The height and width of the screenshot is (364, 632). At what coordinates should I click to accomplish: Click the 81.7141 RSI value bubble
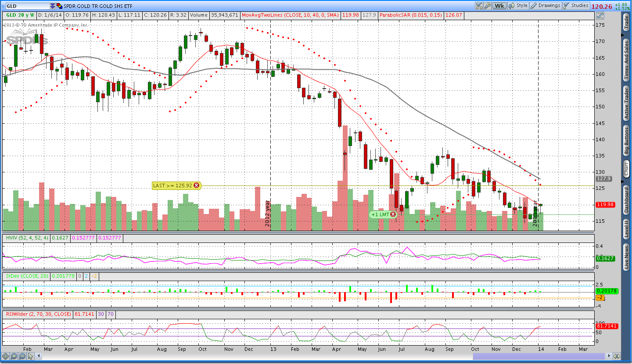pos(607,326)
